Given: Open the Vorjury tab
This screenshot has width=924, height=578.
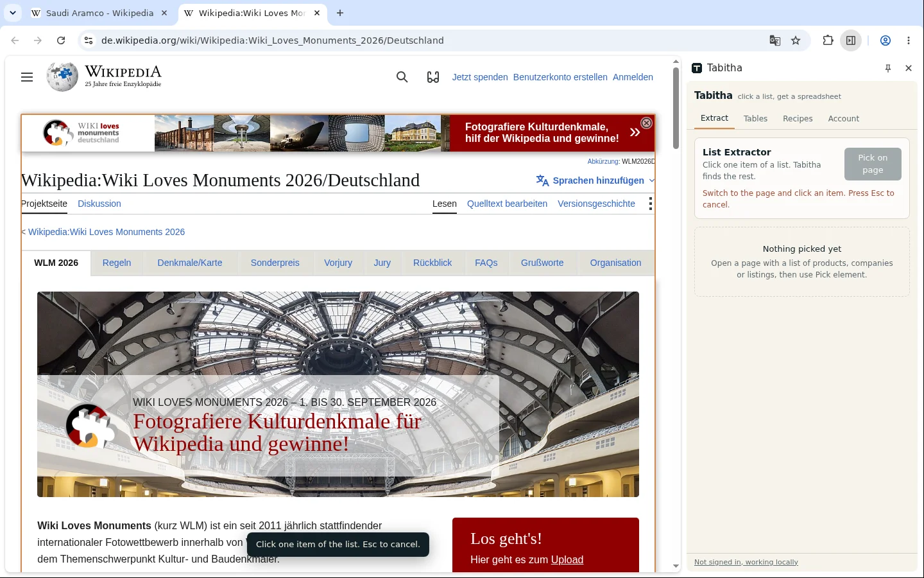Looking at the screenshot, I should pos(338,263).
